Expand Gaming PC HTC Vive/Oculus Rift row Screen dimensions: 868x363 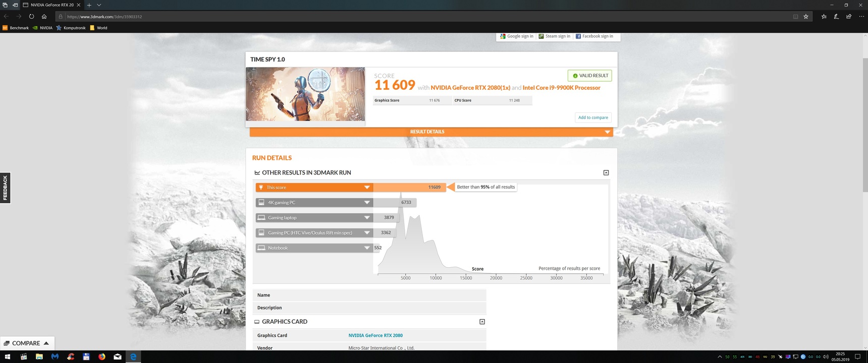tap(314, 232)
